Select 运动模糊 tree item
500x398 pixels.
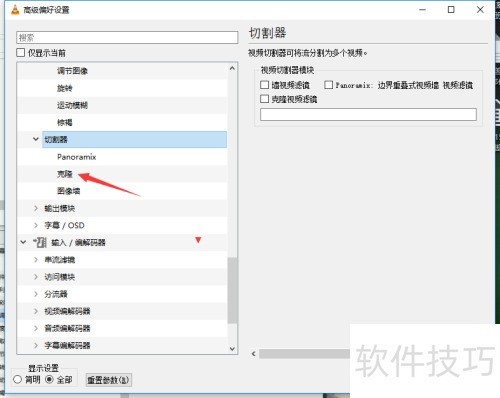coord(72,105)
